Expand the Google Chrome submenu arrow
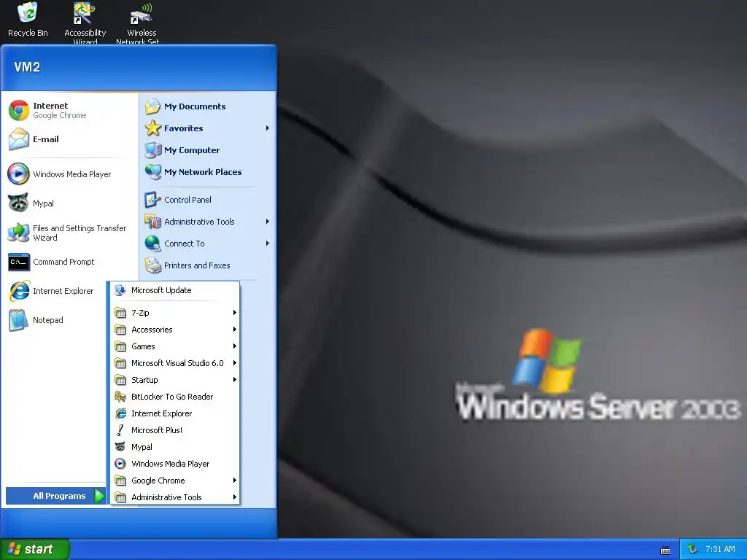The image size is (747, 560). pos(234,481)
